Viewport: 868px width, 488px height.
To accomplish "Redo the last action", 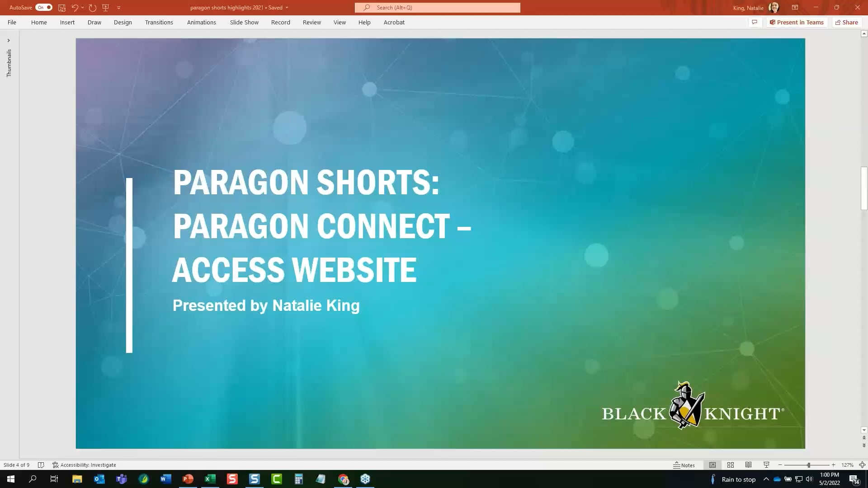I will [92, 8].
